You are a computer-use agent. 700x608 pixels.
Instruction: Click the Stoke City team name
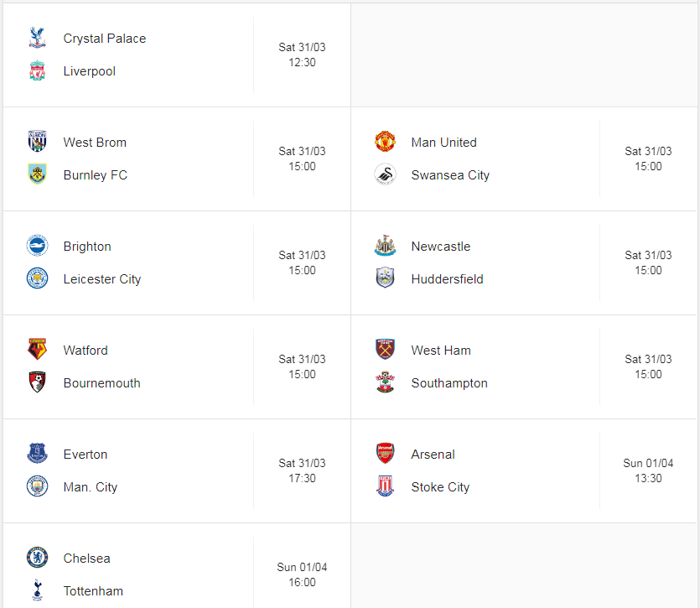click(440, 487)
